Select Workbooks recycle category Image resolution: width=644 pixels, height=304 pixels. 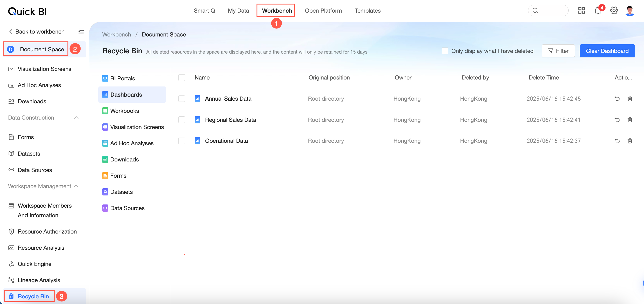pos(132,111)
